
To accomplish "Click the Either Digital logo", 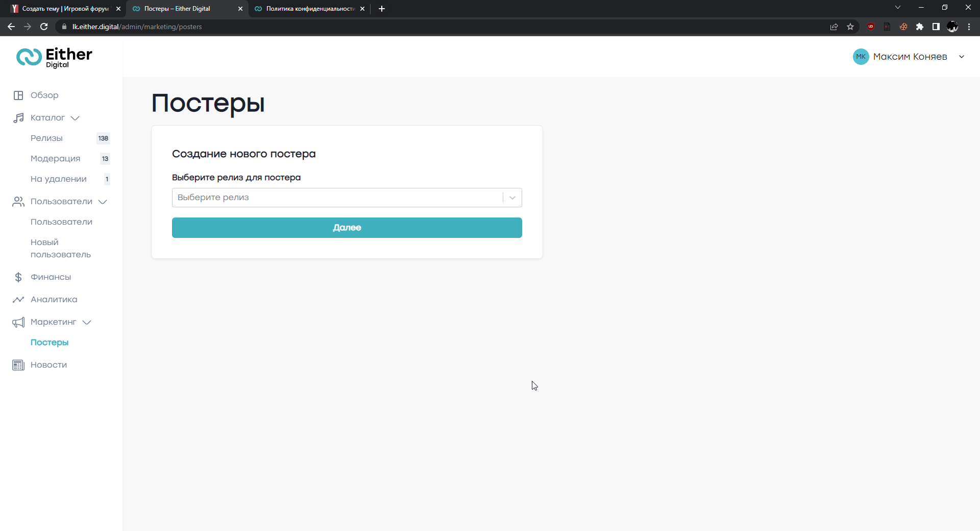I will (54, 57).
